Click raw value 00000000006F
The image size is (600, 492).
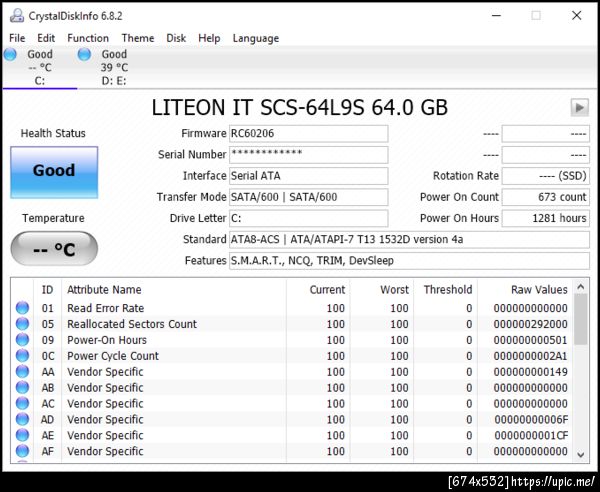pyautogui.click(x=530, y=419)
